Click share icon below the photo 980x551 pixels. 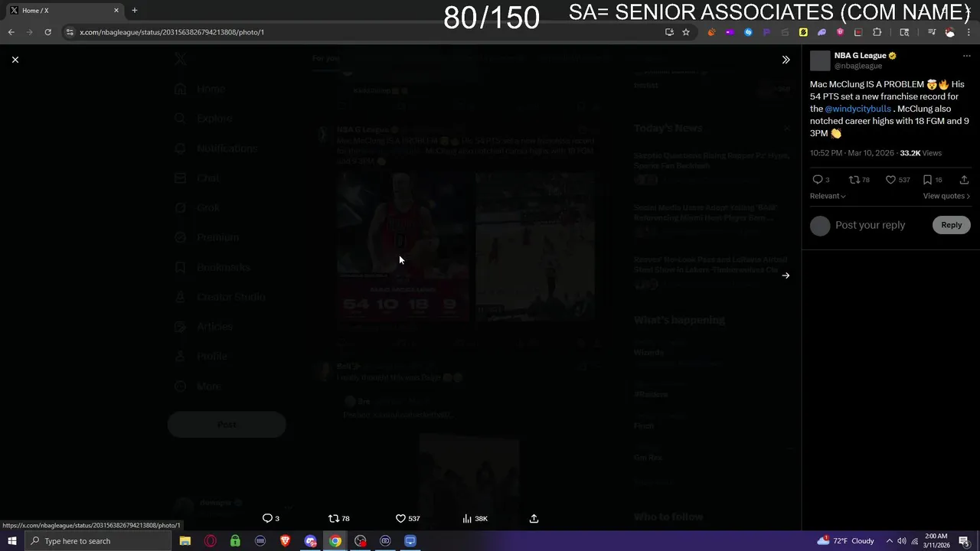coord(534,518)
